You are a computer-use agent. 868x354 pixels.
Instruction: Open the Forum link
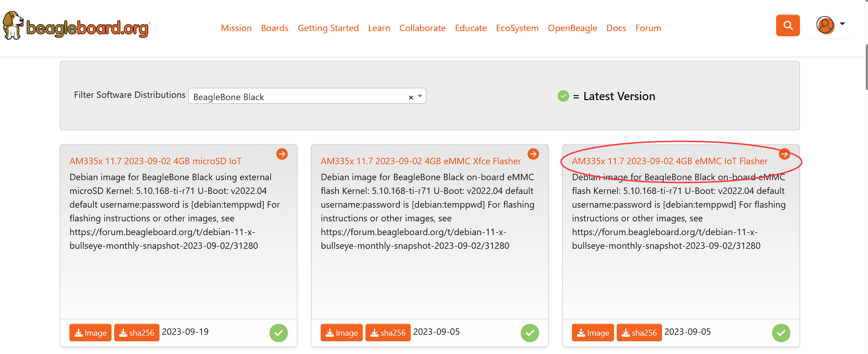648,28
